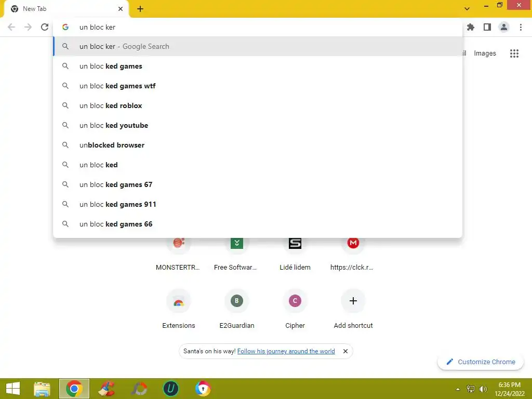Open the Cipher shortcut
The image size is (532, 399).
295,309
